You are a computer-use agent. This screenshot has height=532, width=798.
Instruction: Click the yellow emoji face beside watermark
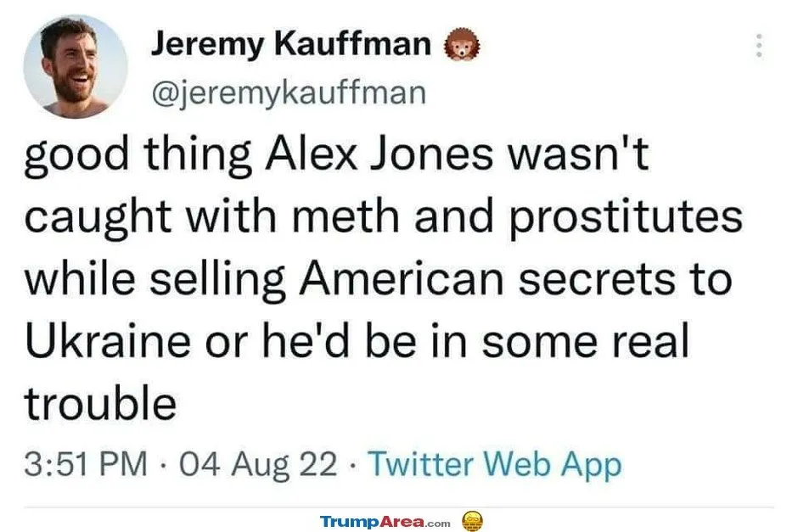pos(473,519)
